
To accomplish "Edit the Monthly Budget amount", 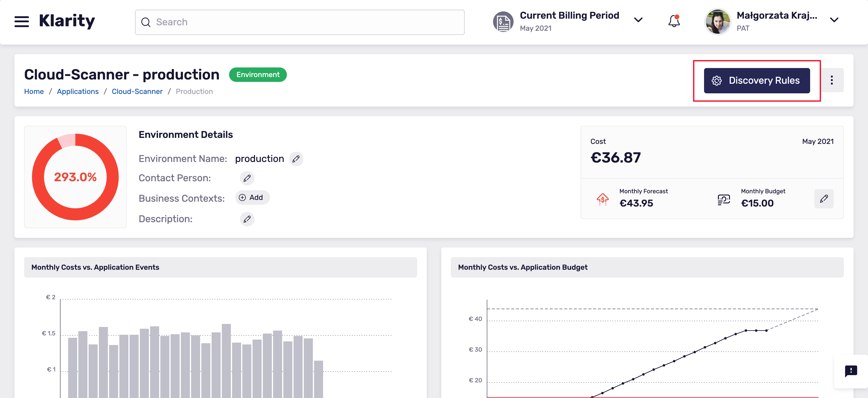I will point(823,199).
